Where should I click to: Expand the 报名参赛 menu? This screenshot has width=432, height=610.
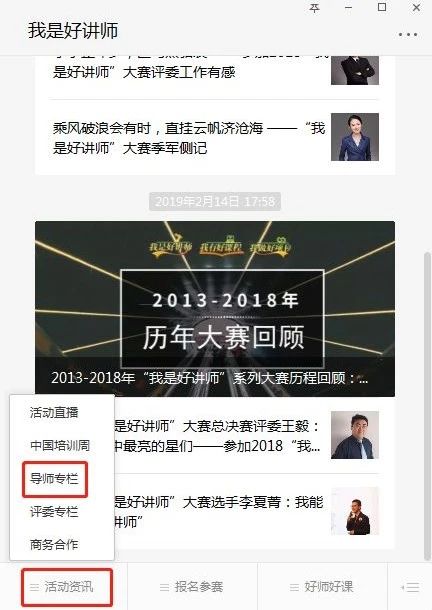pyautogui.click(x=192, y=587)
